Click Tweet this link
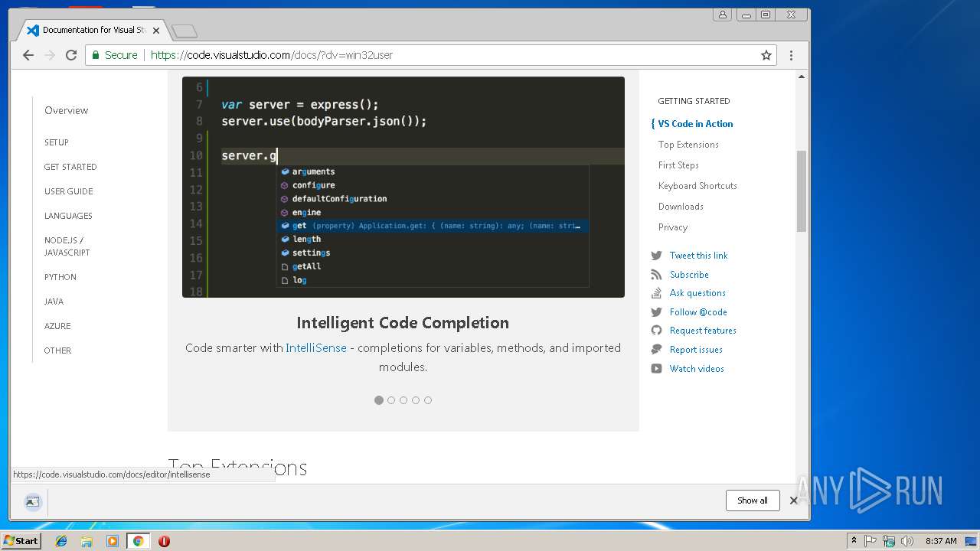 coord(698,256)
